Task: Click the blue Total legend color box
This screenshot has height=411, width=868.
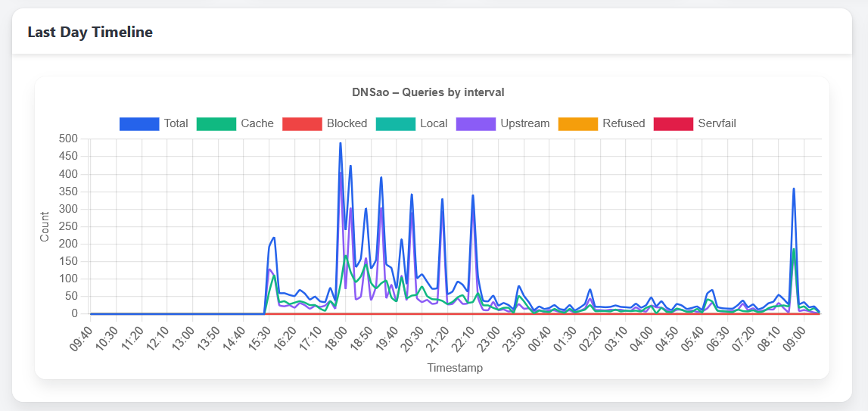Action: pyautogui.click(x=138, y=123)
